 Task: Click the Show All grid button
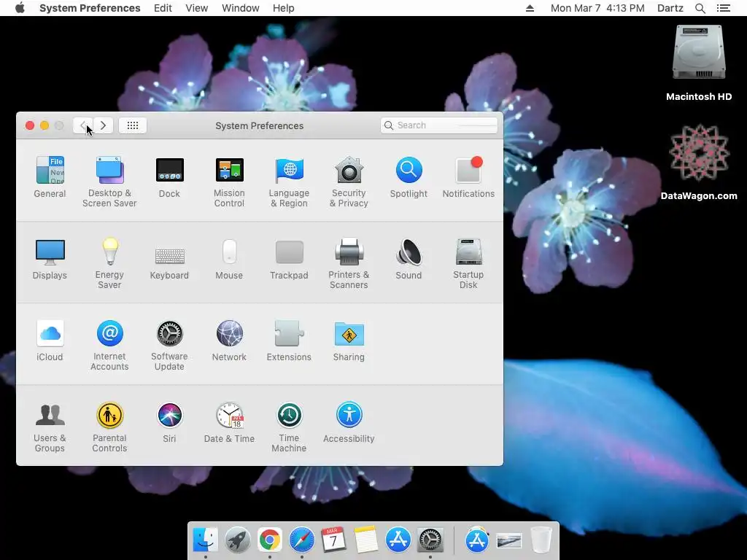click(133, 125)
